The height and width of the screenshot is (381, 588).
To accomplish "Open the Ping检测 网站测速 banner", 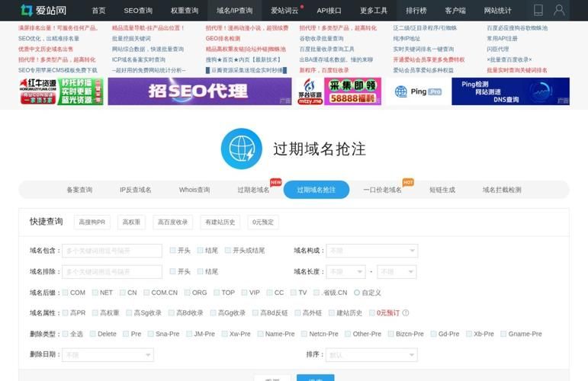I will click(510, 91).
